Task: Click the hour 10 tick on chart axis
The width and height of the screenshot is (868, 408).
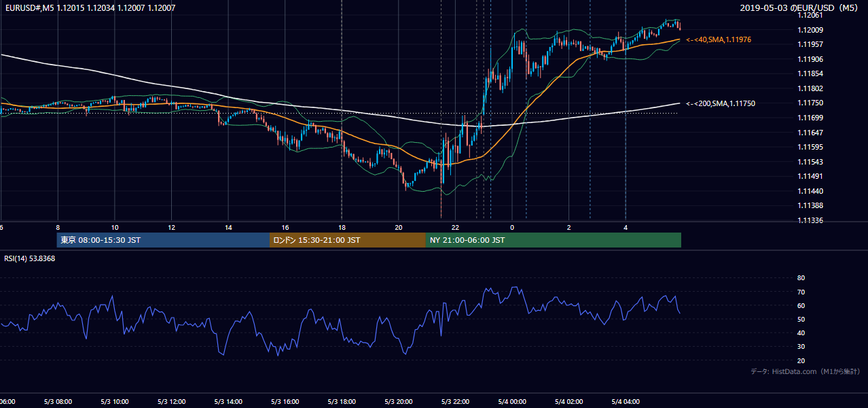Action: click(114, 227)
